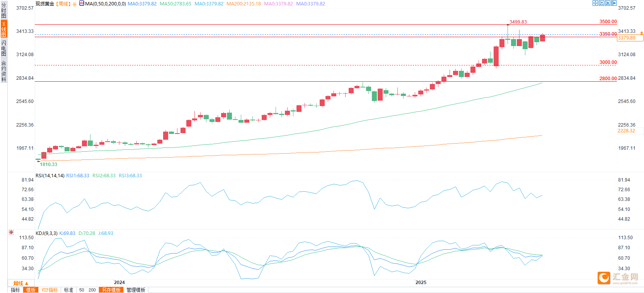Click the 汇金网 logo in bottom corner
The height and width of the screenshot is (293, 644).
pyautogui.click(x=618, y=278)
